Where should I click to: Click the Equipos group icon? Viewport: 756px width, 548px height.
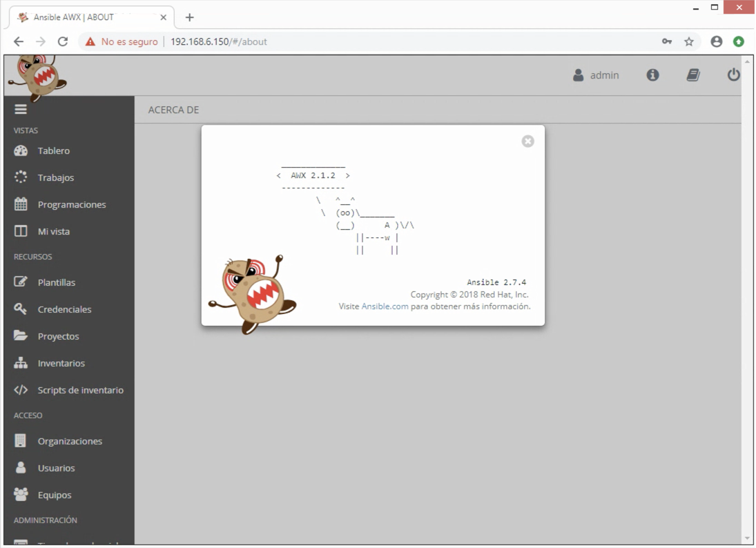coord(21,494)
